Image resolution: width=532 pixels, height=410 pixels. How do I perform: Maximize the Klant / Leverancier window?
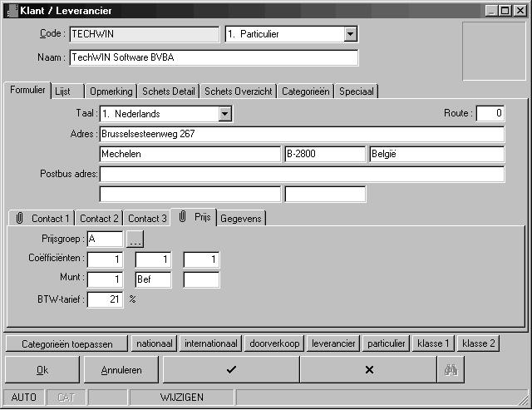coord(505,11)
